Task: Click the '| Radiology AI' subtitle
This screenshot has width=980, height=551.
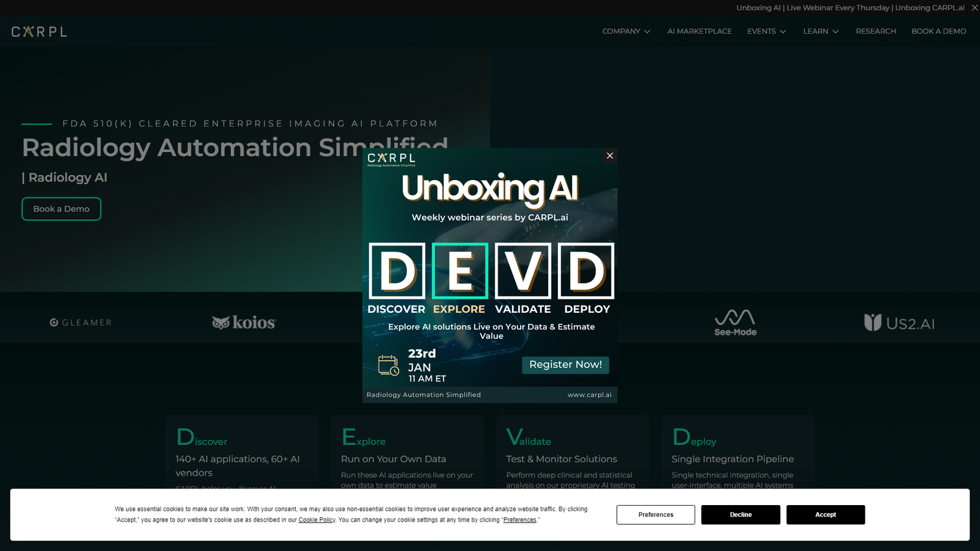Action: click(x=64, y=178)
